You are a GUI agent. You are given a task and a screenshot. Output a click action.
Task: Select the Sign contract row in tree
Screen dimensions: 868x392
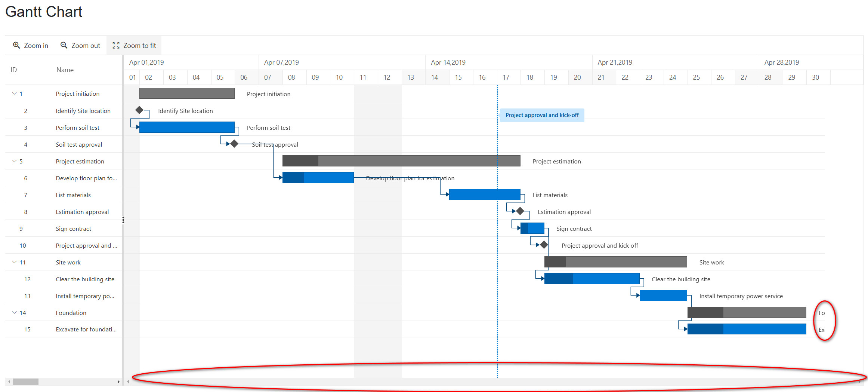[x=73, y=229]
